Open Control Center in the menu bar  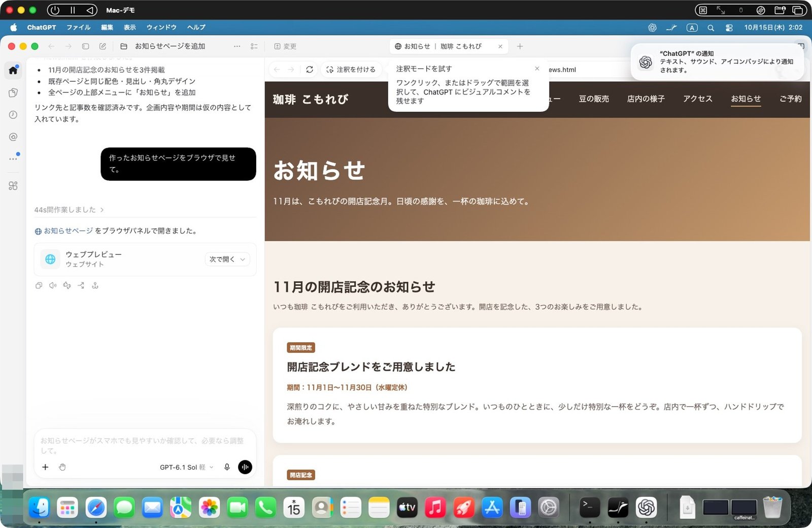pos(729,27)
